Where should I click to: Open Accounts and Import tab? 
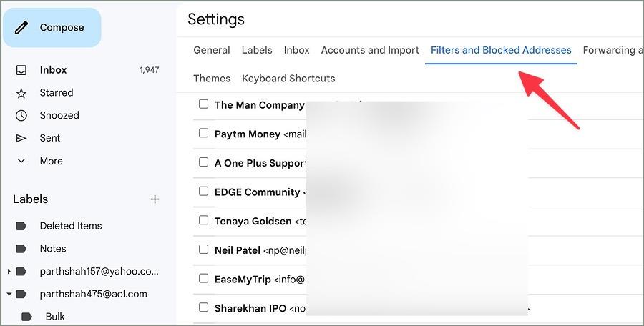[x=370, y=50]
